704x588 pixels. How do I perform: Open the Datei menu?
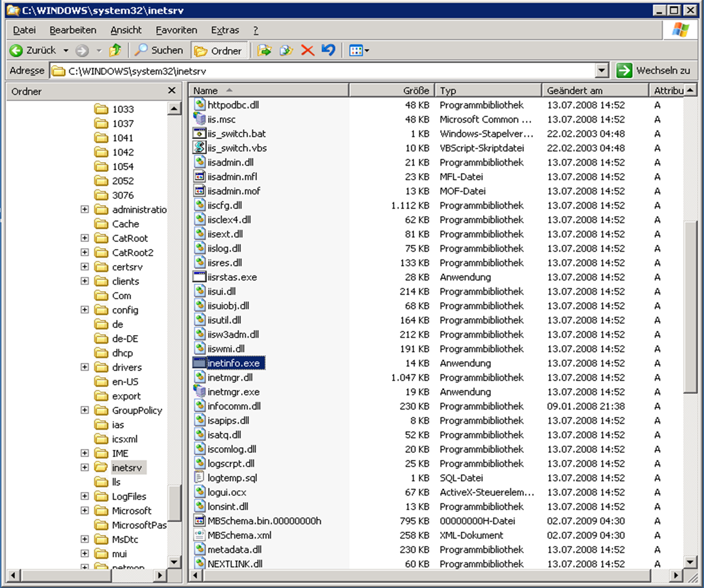pyautogui.click(x=24, y=30)
